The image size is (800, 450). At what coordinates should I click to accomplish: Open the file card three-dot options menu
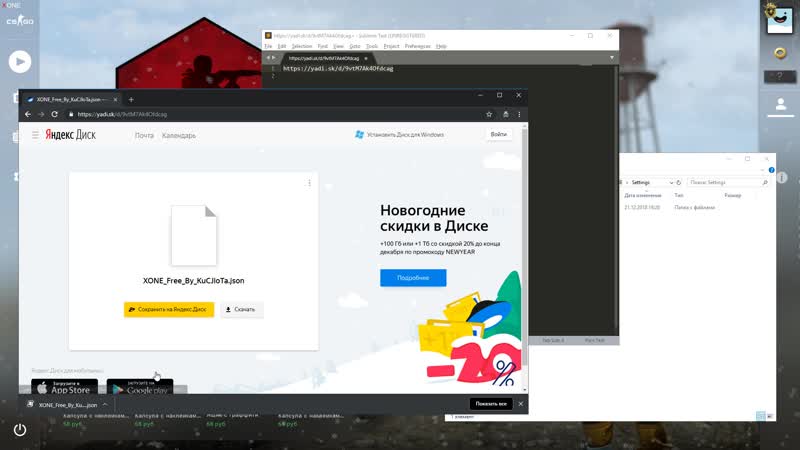(x=309, y=183)
